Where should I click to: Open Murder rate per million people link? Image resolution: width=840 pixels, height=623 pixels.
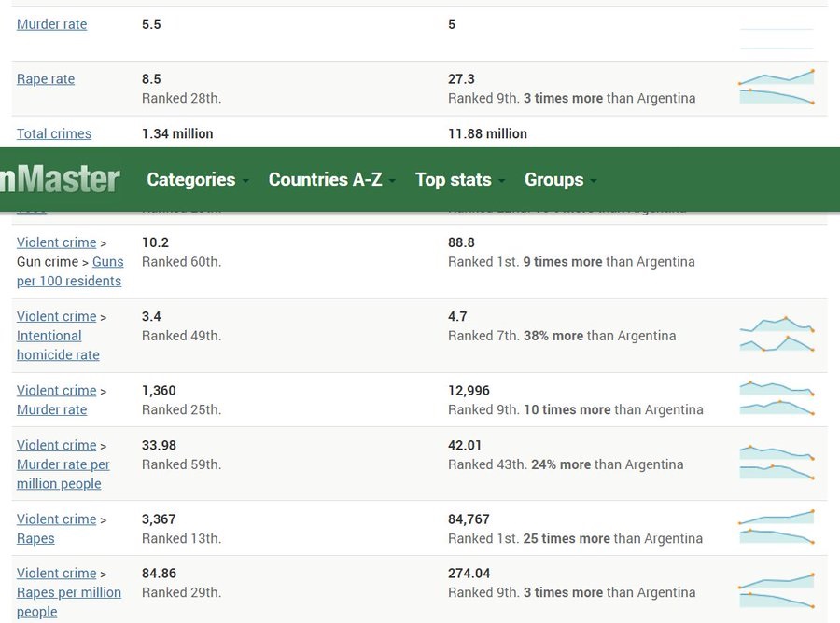[x=63, y=474]
